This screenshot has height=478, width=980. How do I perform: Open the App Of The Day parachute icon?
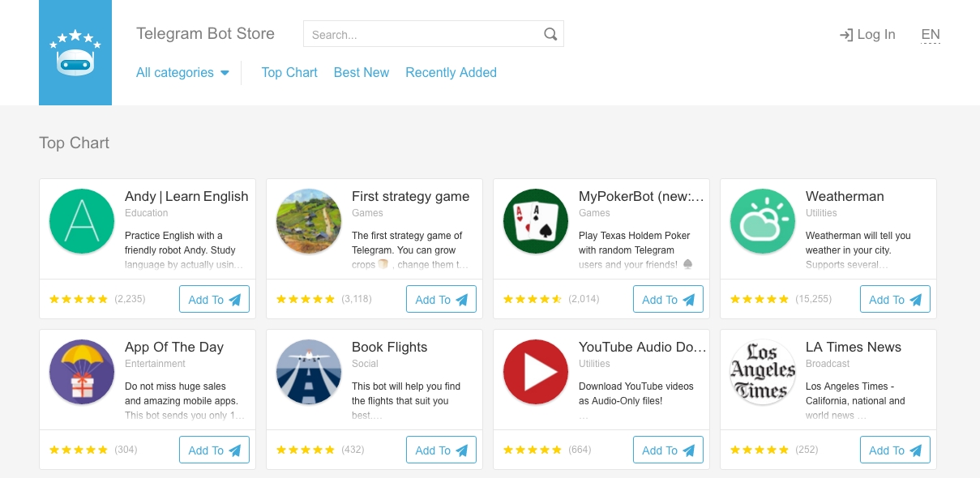(x=82, y=373)
